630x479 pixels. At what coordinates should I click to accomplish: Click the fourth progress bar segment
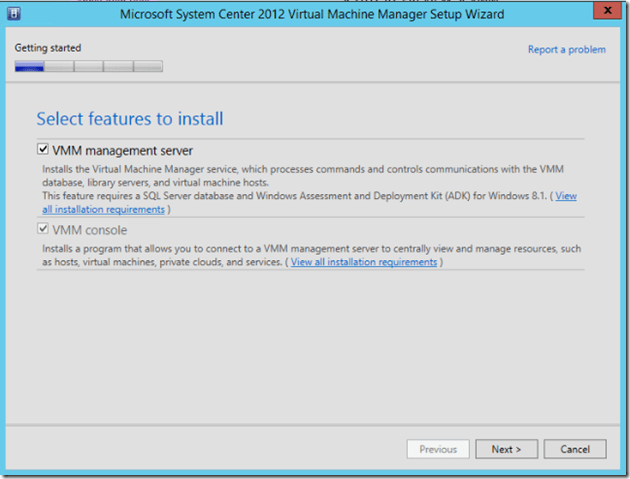pos(118,67)
